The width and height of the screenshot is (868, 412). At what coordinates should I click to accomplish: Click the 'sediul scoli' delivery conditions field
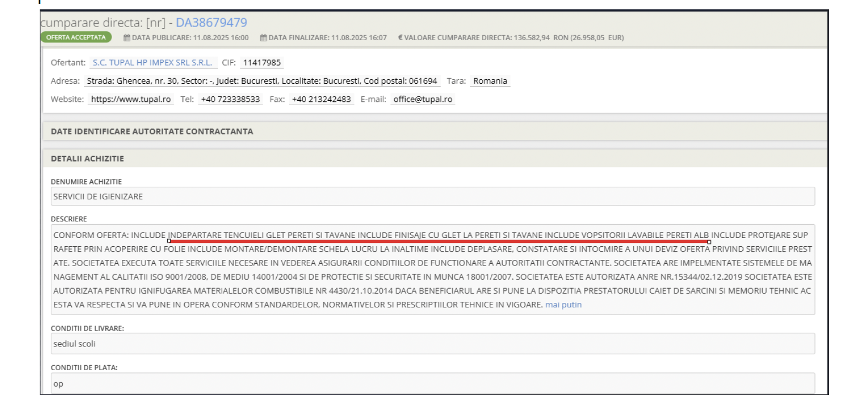click(x=432, y=344)
